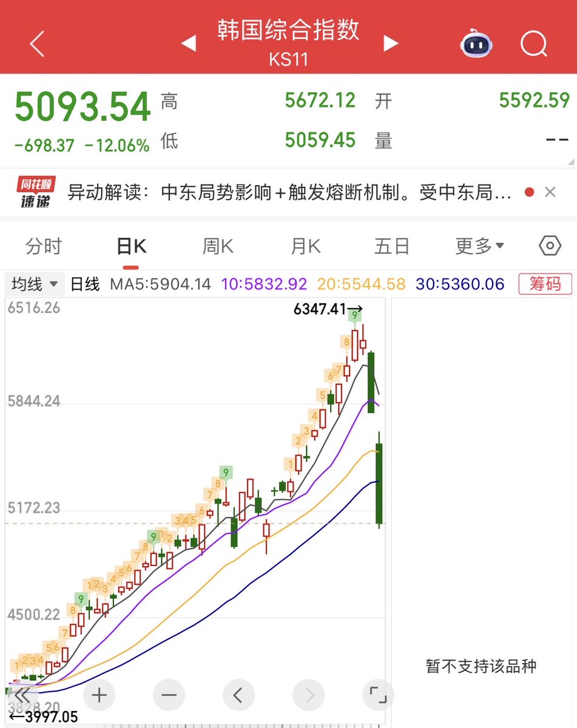The height and width of the screenshot is (728, 577).
Task: Read the 异动解读 headline text
Action: click(289, 193)
